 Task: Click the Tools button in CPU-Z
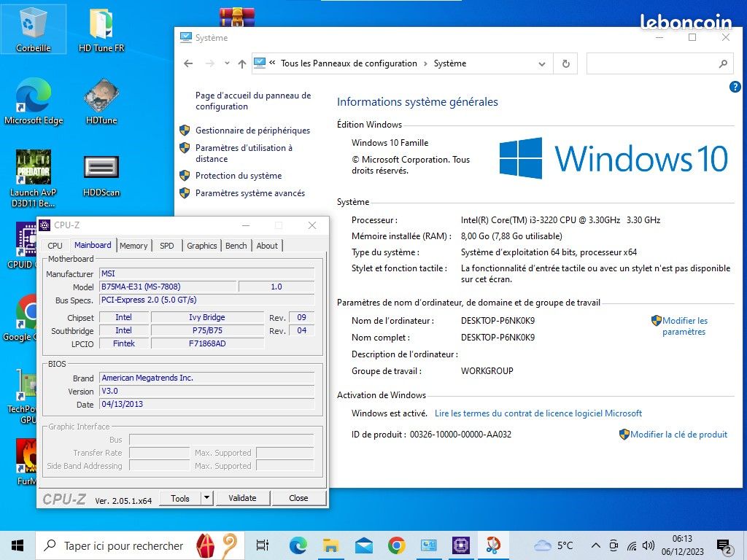coord(180,498)
